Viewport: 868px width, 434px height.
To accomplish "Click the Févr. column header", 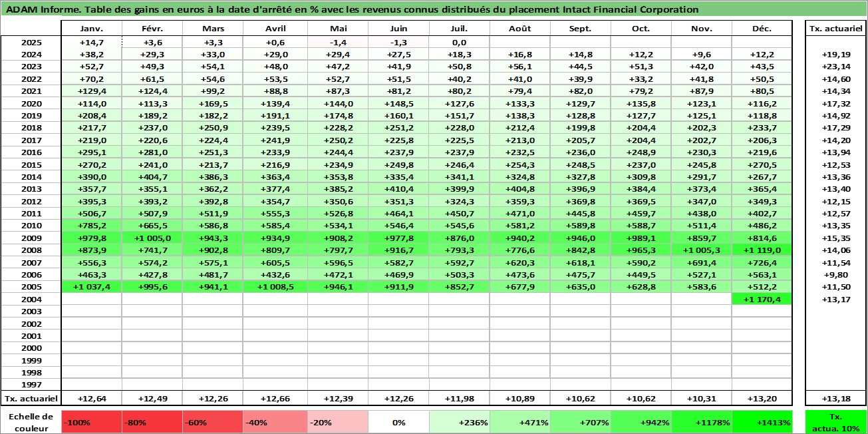I will coord(152,29).
